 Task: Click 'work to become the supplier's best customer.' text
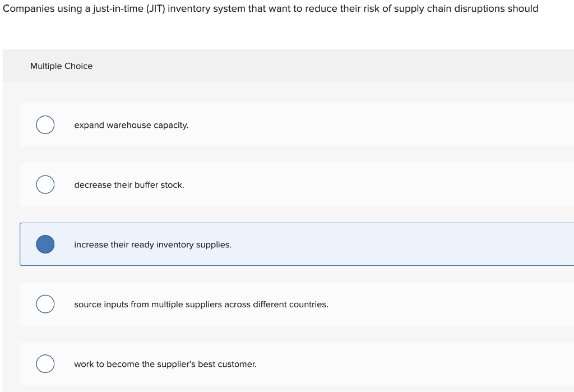click(x=165, y=365)
